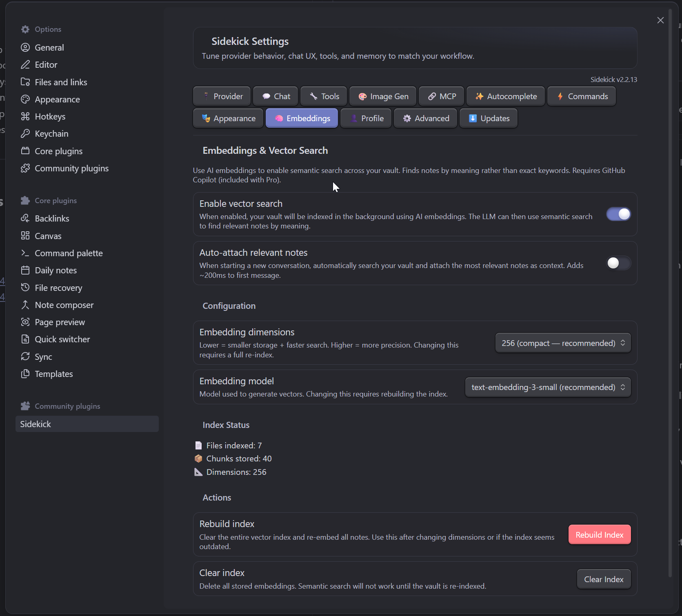Click the Files indexed page icon
The width and height of the screenshot is (682, 616).
198,445
